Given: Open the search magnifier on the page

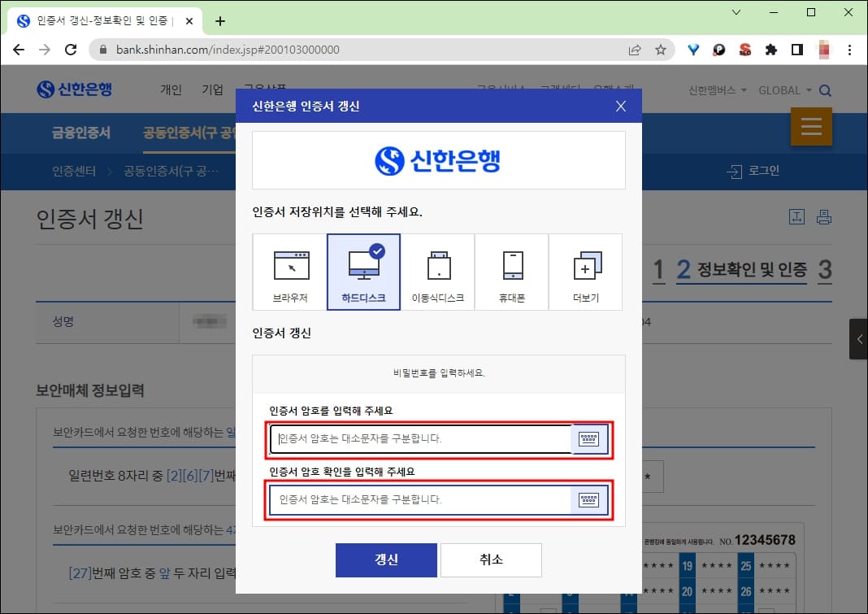Looking at the screenshot, I should (x=825, y=91).
